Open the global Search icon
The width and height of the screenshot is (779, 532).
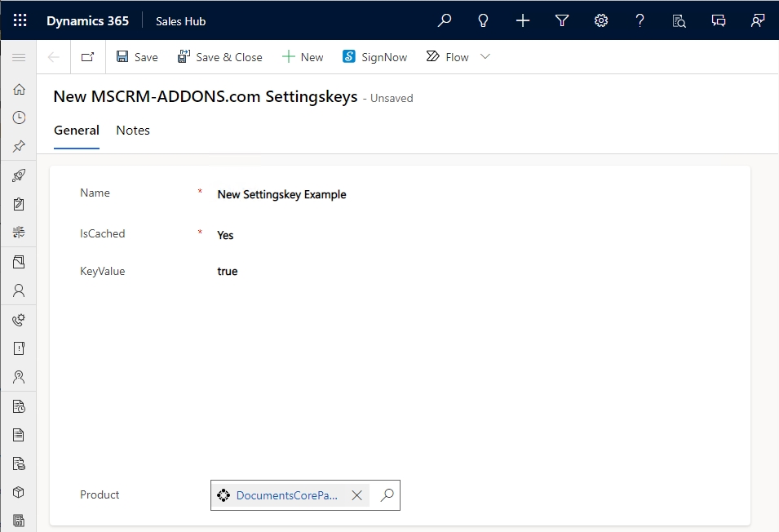pos(445,20)
